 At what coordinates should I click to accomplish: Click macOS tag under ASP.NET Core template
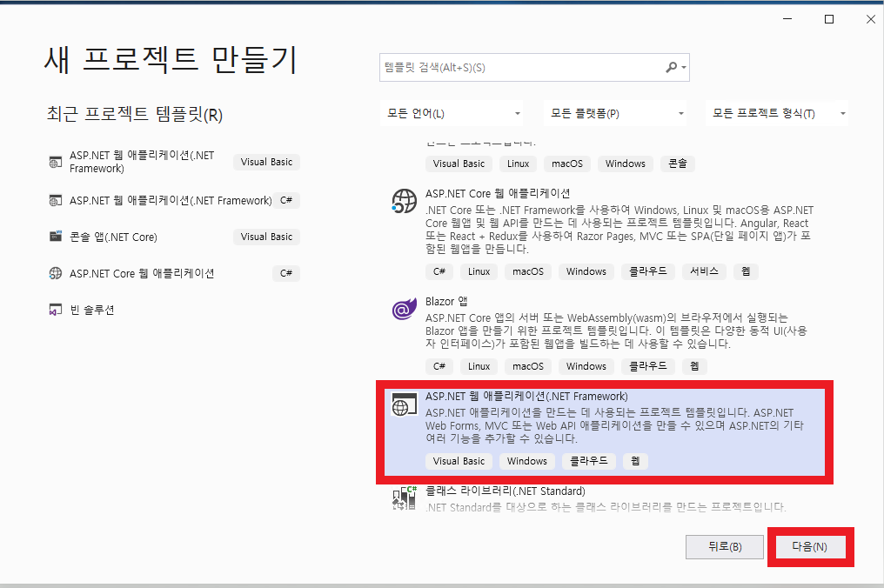click(x=528, y=271)
